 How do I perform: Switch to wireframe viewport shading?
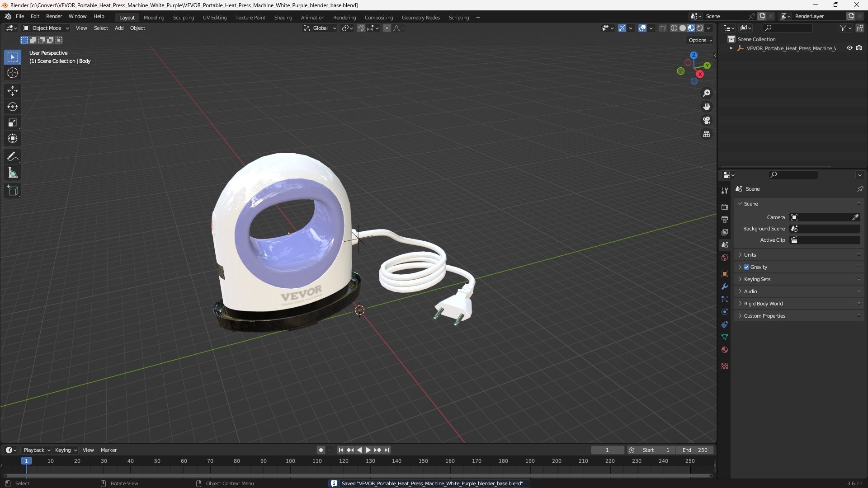point(674,28)
